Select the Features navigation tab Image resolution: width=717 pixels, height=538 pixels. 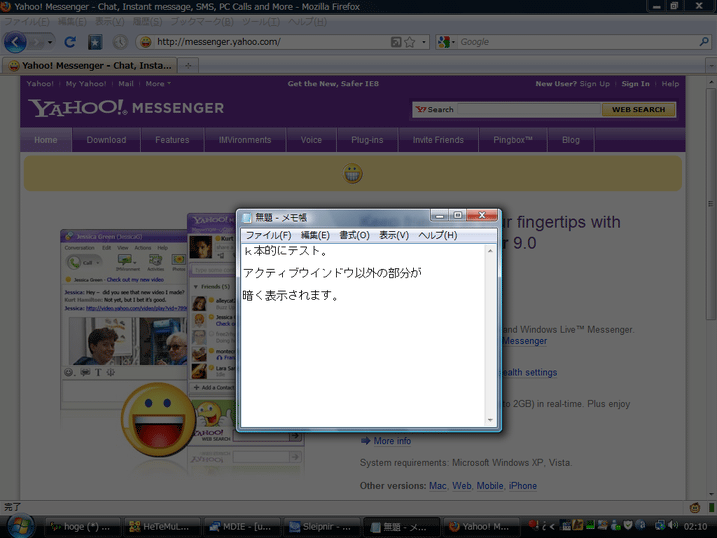point(172,140)
